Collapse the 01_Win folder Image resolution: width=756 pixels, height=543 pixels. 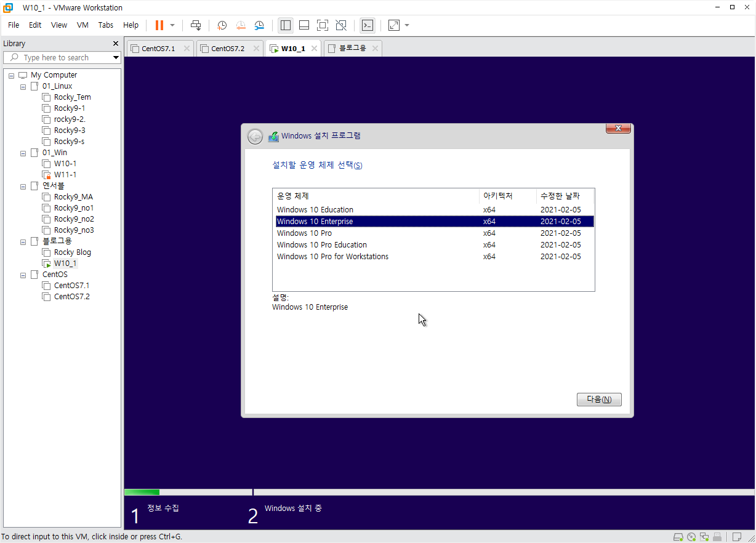tap(23, 153)
